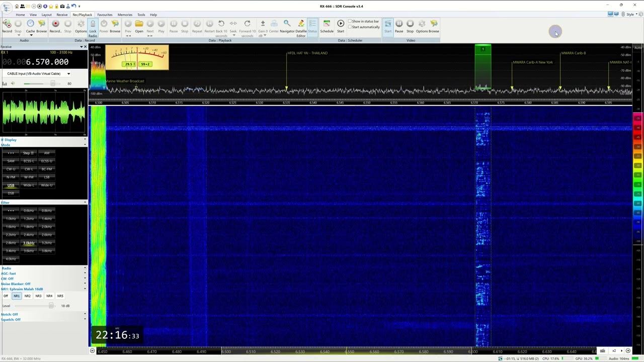Screen dimensions: 644x362
Task: Jump Back 10 seconds
Action: pos(221,28)
